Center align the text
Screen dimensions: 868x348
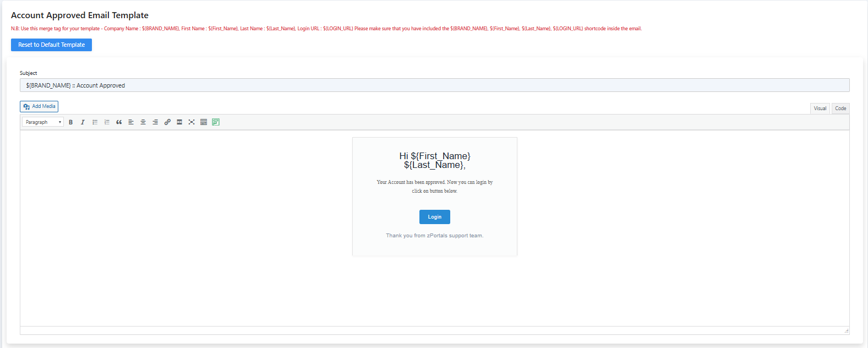pyautogui.click(x=143, y=122)
